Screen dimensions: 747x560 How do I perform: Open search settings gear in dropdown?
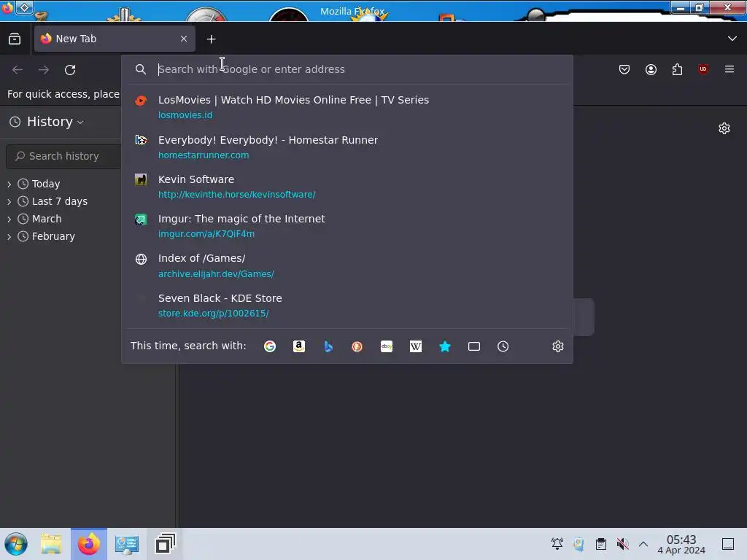click(558, 346)
